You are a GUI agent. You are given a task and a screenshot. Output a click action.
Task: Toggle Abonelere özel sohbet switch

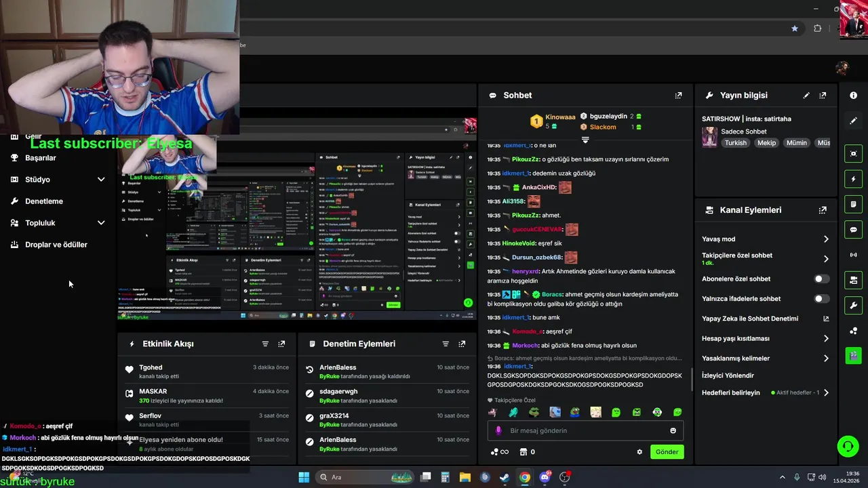coord(821,279)
